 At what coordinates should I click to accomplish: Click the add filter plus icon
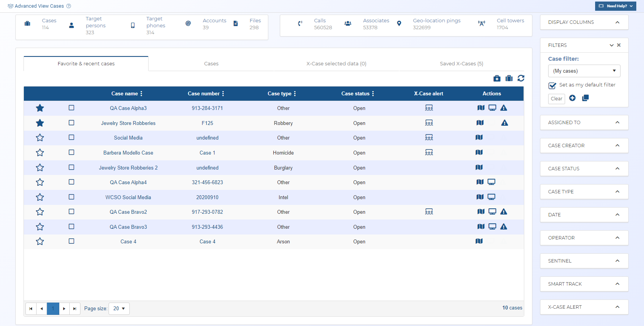coord(572,98)
